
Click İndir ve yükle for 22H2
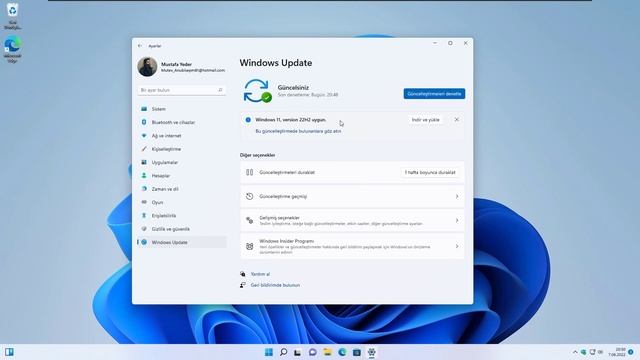[425, 120]
